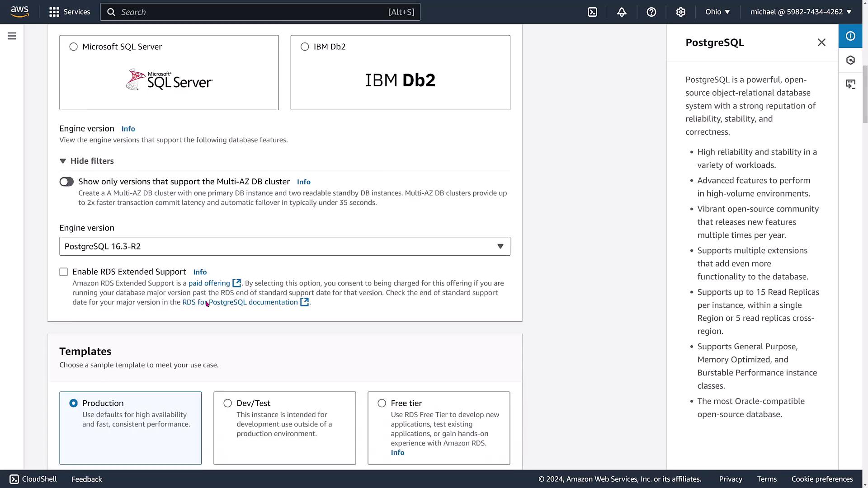Open the Engine version dropdown
Screen dimensions: 868x488
[284, 246]
